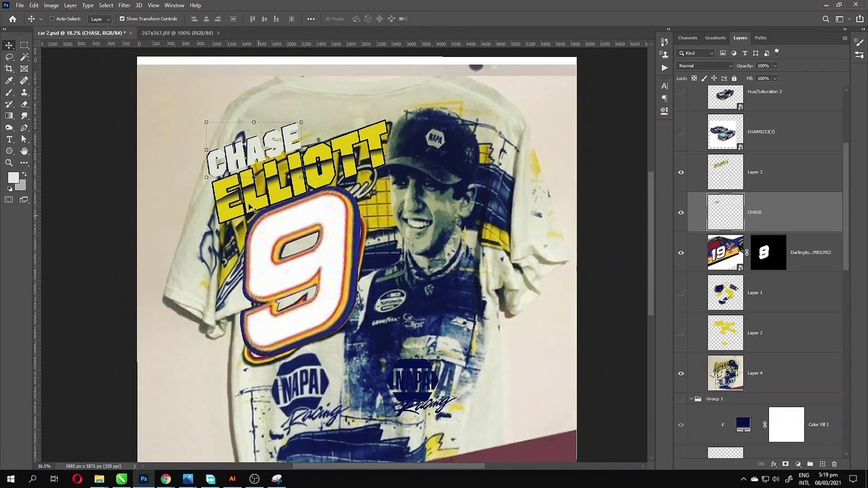Open Photoshop from the Windows taskbar

click(x=144, y=479)
